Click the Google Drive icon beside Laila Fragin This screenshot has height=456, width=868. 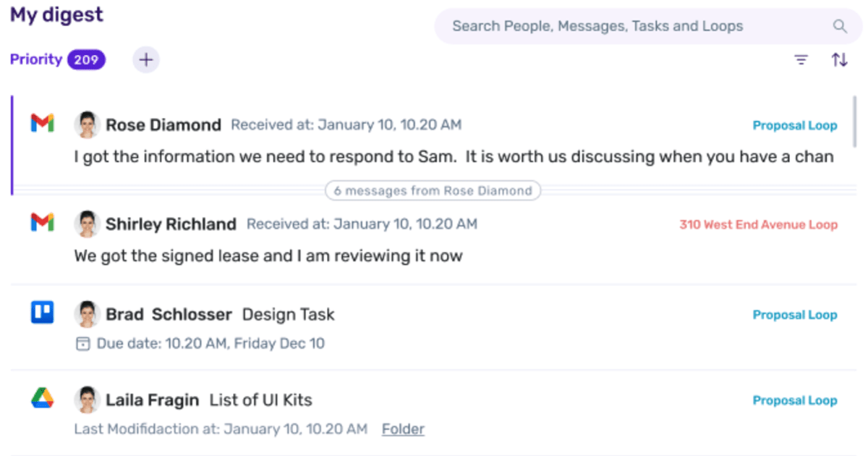[x=43, y=398]
